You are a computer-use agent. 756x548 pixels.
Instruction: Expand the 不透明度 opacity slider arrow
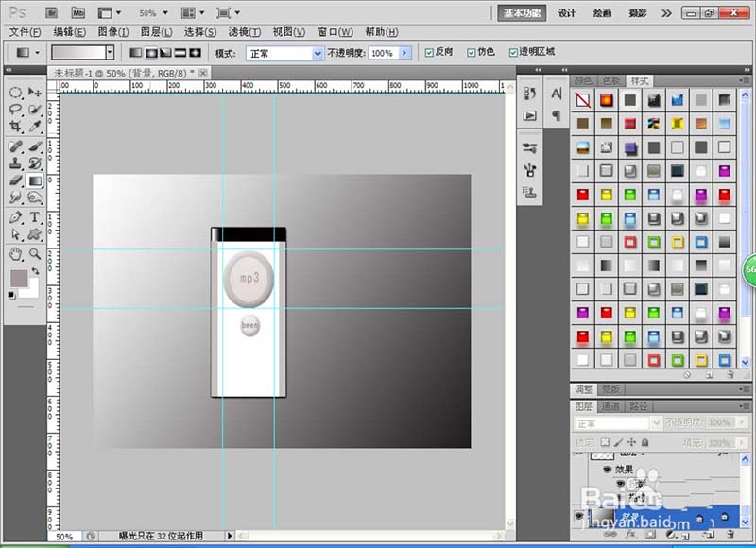click(x=405, y=53)
